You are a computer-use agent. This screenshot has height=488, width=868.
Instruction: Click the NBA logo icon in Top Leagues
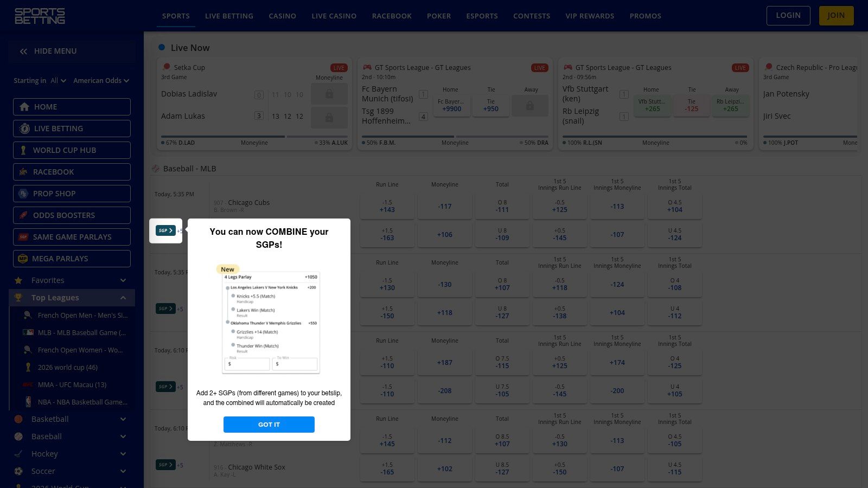28,402
